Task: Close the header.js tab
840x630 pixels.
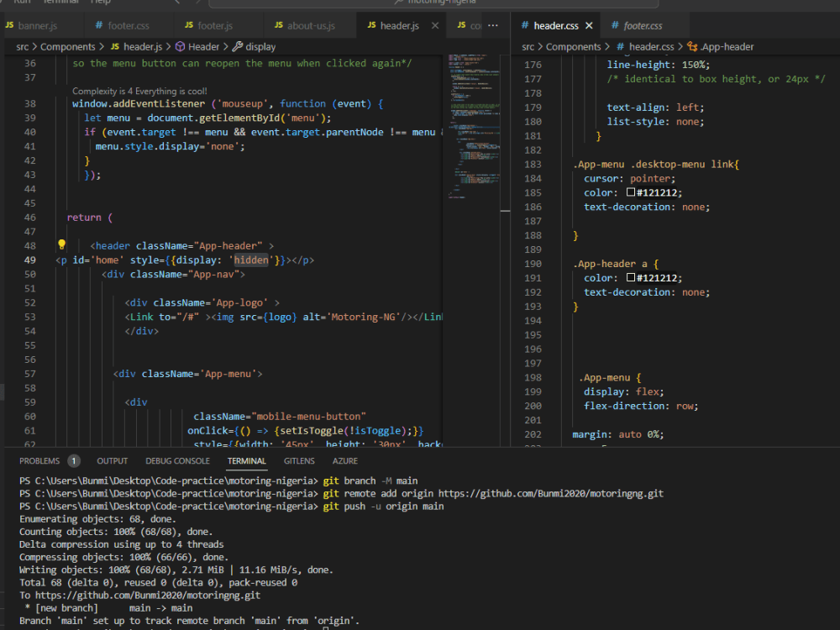Action: (x=435, y=25)
